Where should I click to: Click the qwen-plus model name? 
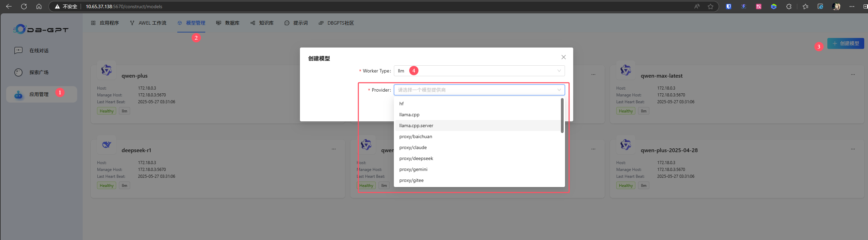pyautogui.click(x=135, y=76)
